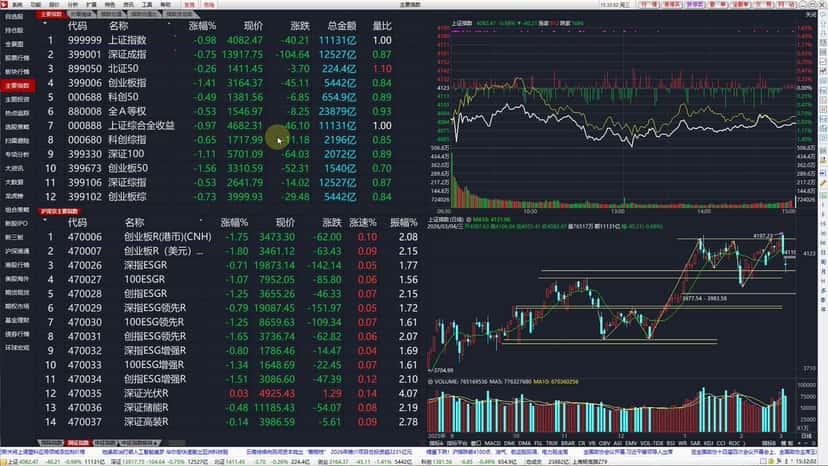Switch chart indicator to ROC
This screenshot has width=828, height=466.
tap(734, 443)
